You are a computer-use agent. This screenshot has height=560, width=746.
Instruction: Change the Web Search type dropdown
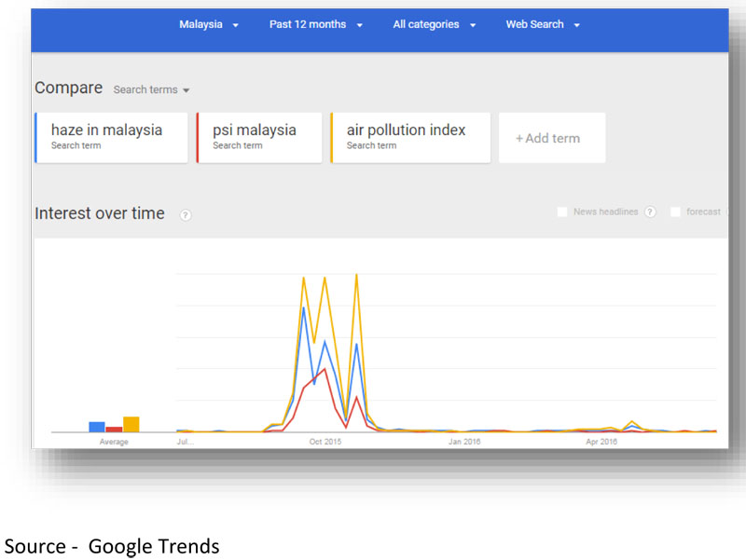pyautogui.click(x=543, y=24)
